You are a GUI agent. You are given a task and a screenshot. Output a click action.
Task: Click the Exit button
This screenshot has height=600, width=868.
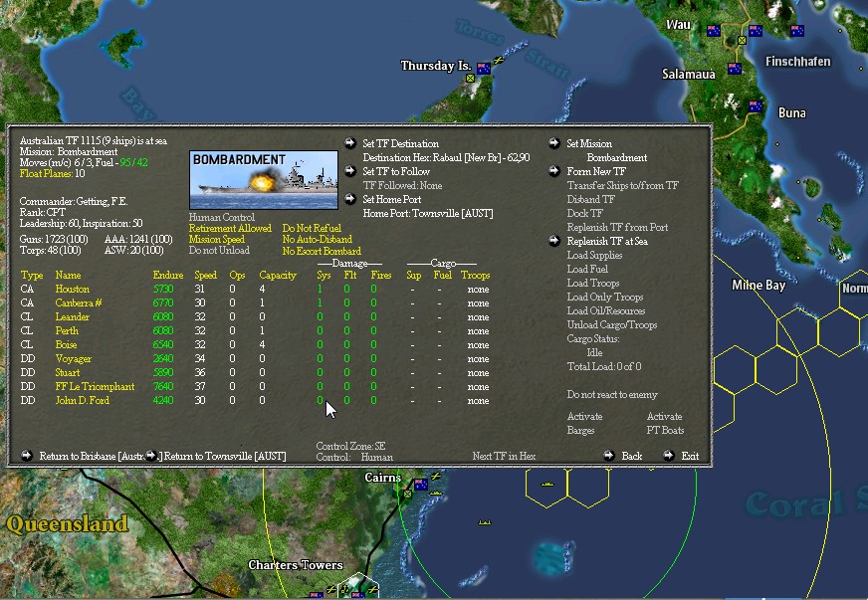tap(690, 456)
